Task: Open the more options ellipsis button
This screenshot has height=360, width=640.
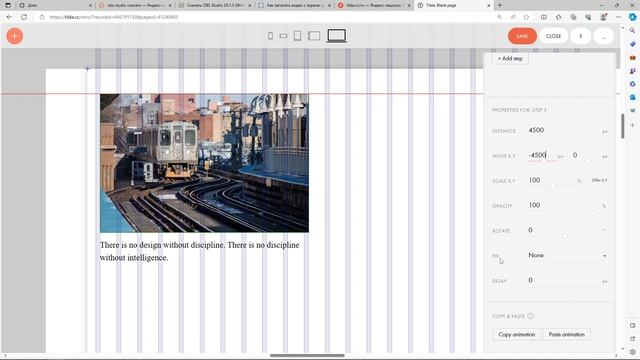Action: pos(603,36)
